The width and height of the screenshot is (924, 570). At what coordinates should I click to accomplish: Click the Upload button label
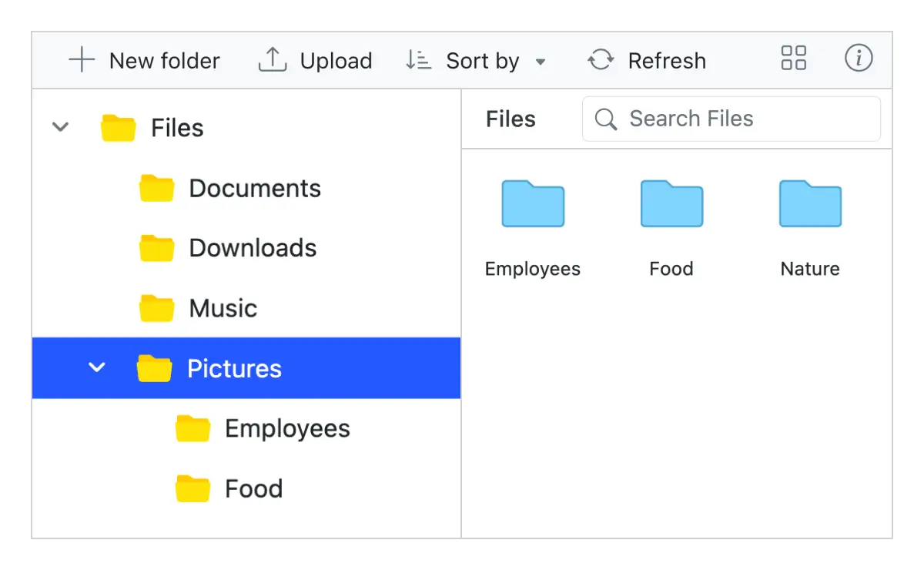click(337, 60)
